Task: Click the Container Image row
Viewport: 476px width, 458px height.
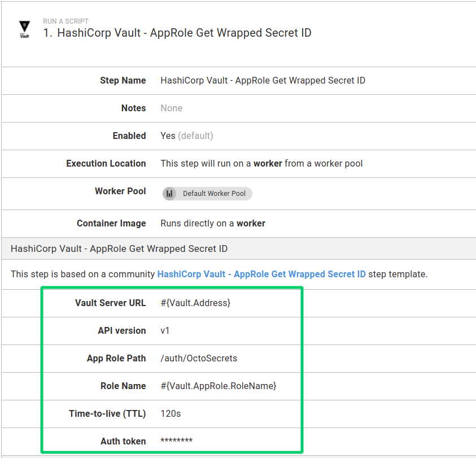Action: point(213,223)
